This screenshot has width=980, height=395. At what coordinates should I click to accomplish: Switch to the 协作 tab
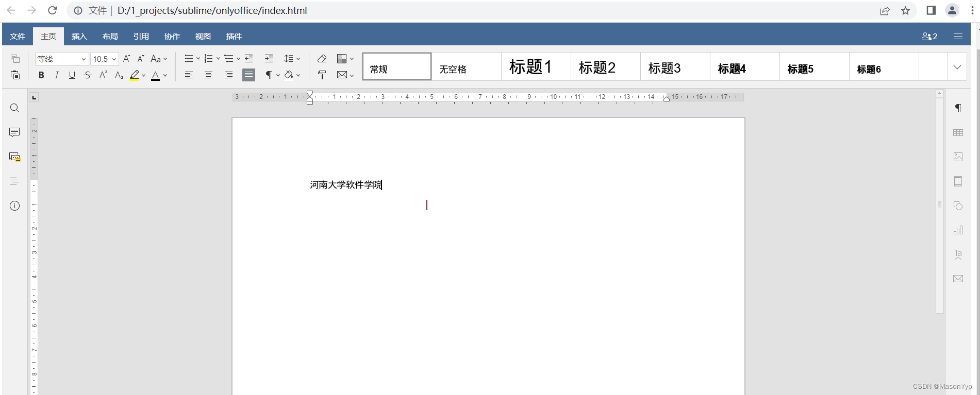coord(172,37)
